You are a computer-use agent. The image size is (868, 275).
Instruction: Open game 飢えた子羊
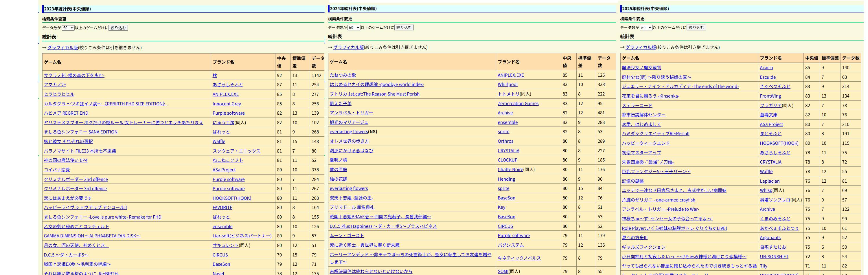[340, 103]
